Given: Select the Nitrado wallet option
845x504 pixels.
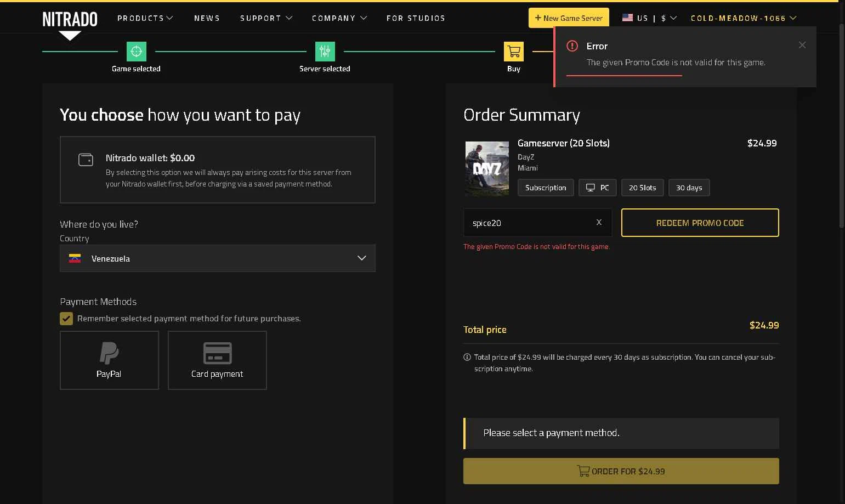Looking at the screenshot, I should point(218,170).
